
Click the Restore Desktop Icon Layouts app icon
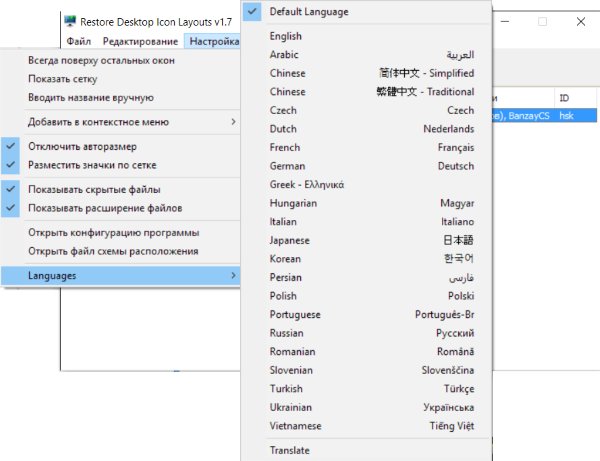pos(72,22)
